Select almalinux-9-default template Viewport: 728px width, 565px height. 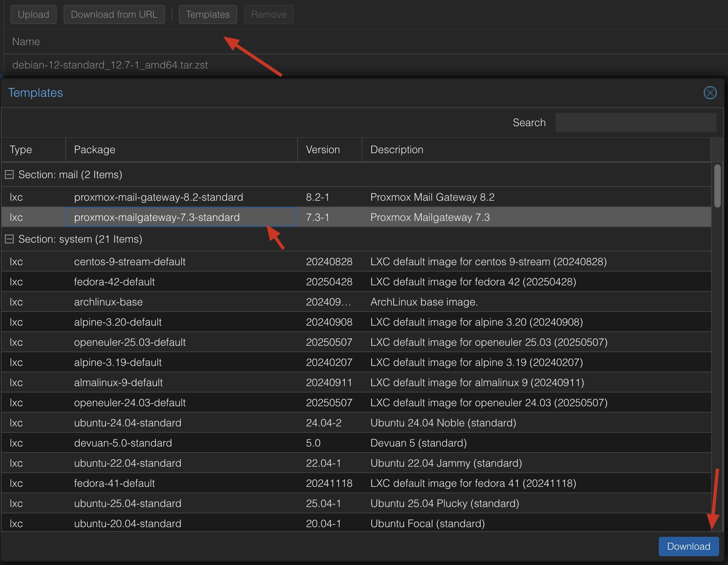pyautogui.click(x=356, y=382)
